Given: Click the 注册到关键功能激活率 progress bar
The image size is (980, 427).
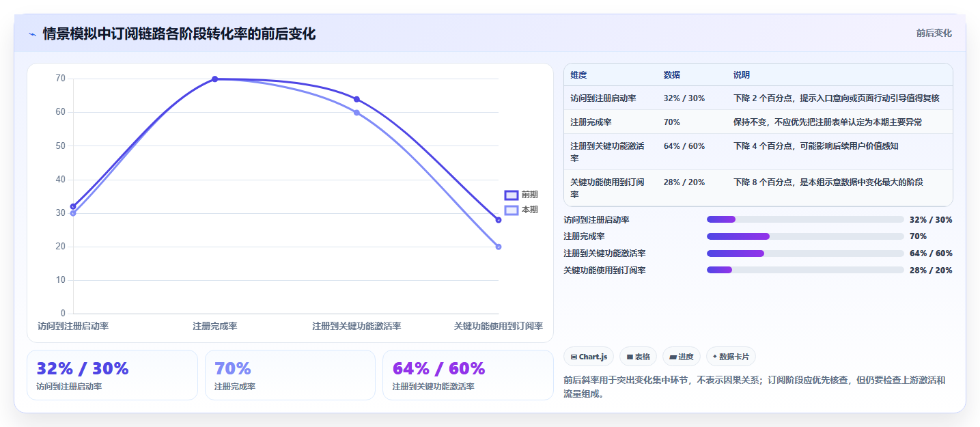Looking at the screenshot, I should 805,253.
